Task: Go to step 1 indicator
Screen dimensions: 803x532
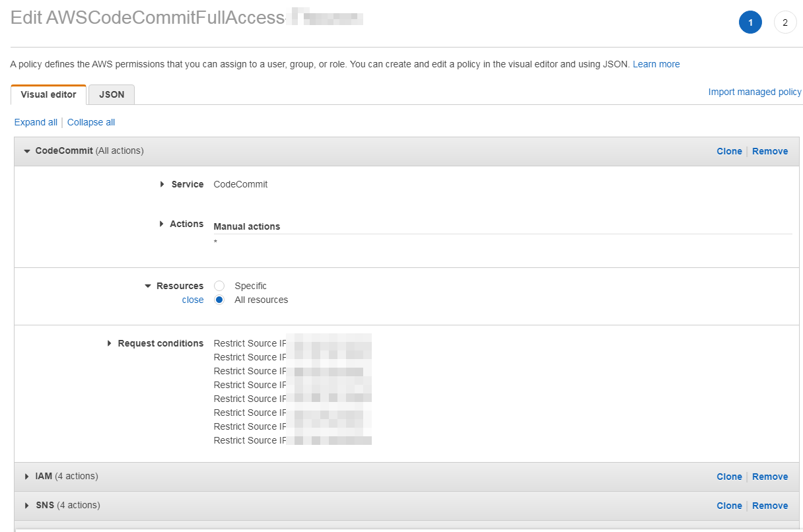Action: coord(750,22)
